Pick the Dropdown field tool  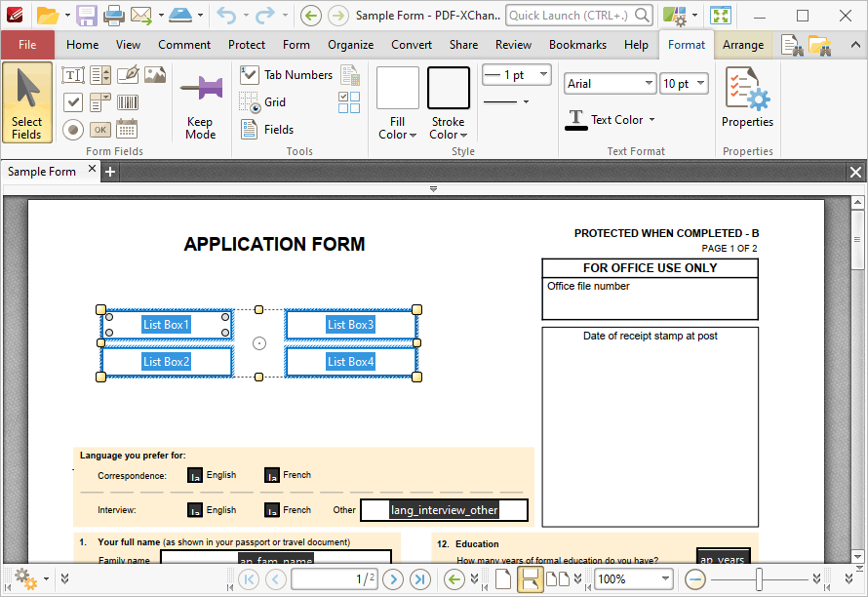pyautogui.click(x=100, y=102)
